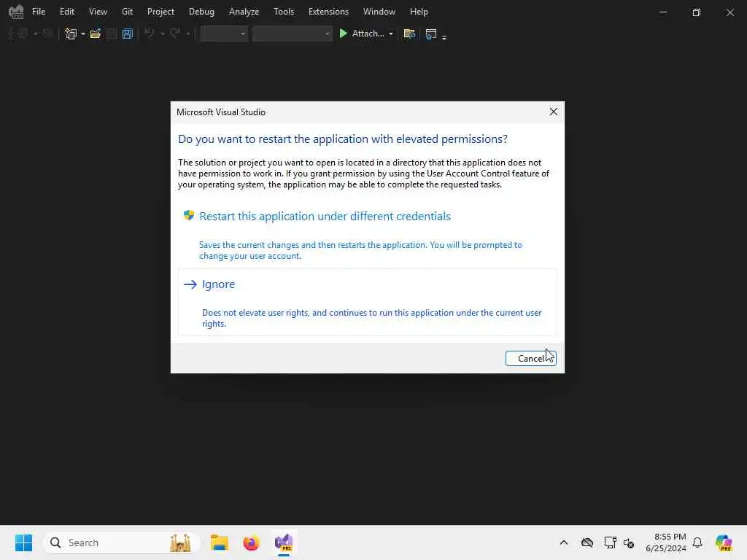Open the notifications bell icon

697,542
